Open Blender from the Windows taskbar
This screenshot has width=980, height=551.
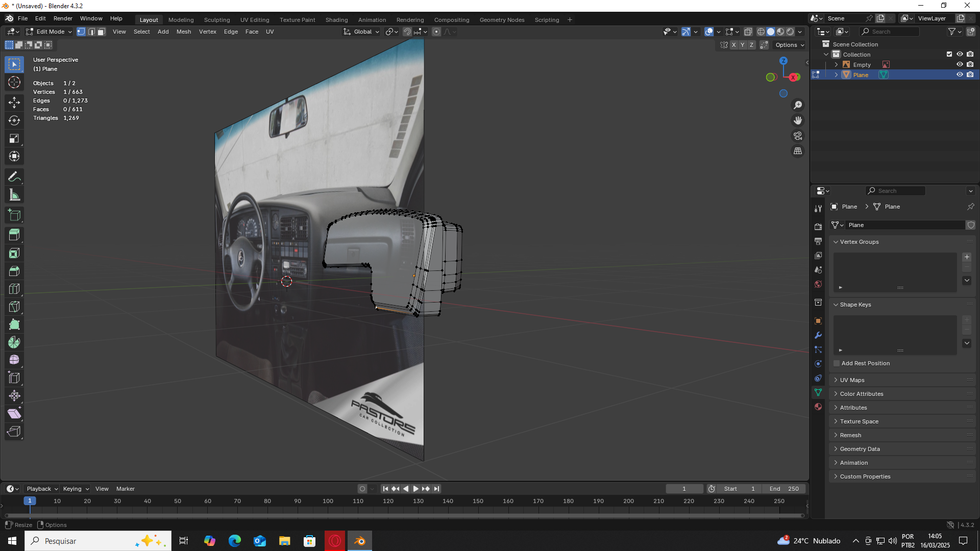click(x=360, y=541)
